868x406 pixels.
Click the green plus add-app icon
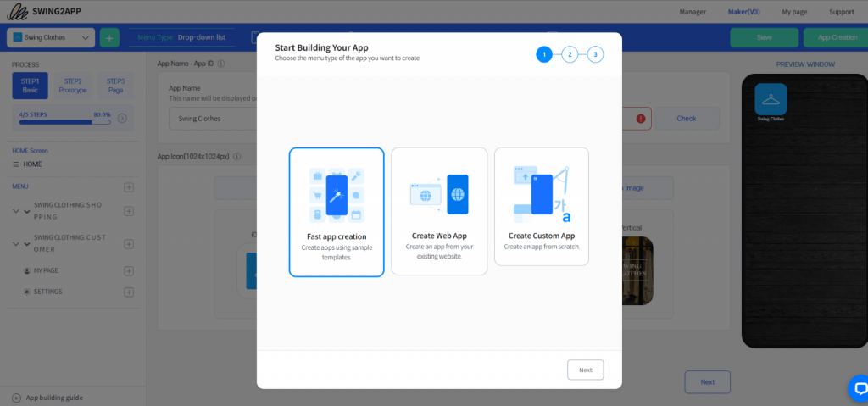(109, 37)
